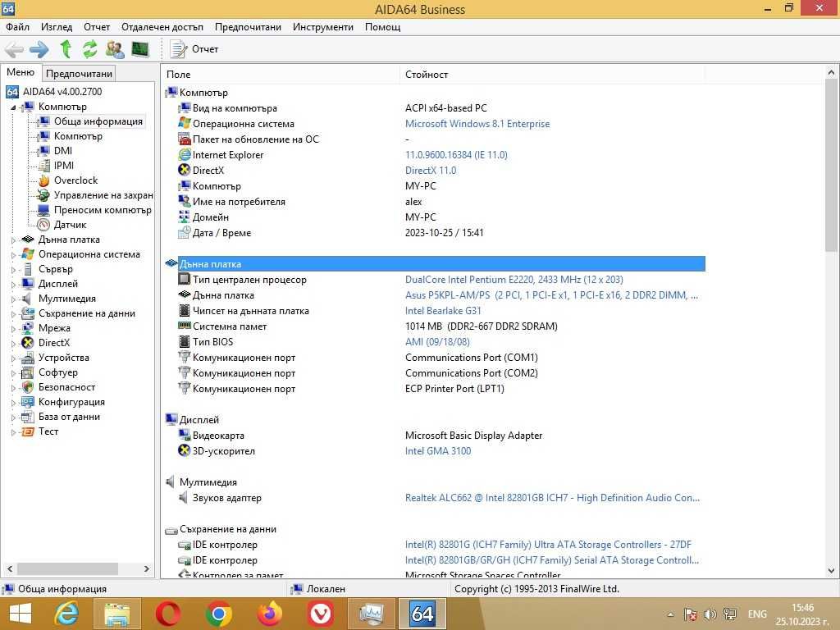Click the Тест benchmark tree icon

point(27,431)
